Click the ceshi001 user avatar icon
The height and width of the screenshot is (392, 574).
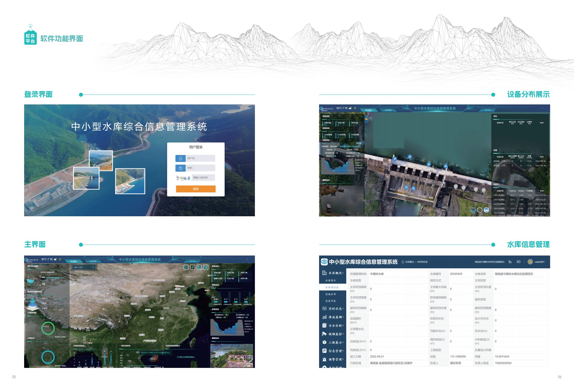[x=530, y=262]
